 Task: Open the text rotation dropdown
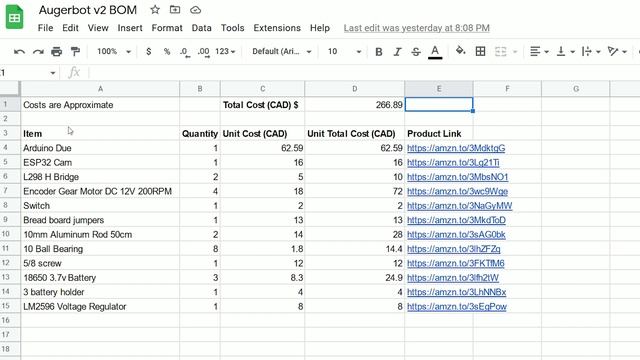(617, 51)
